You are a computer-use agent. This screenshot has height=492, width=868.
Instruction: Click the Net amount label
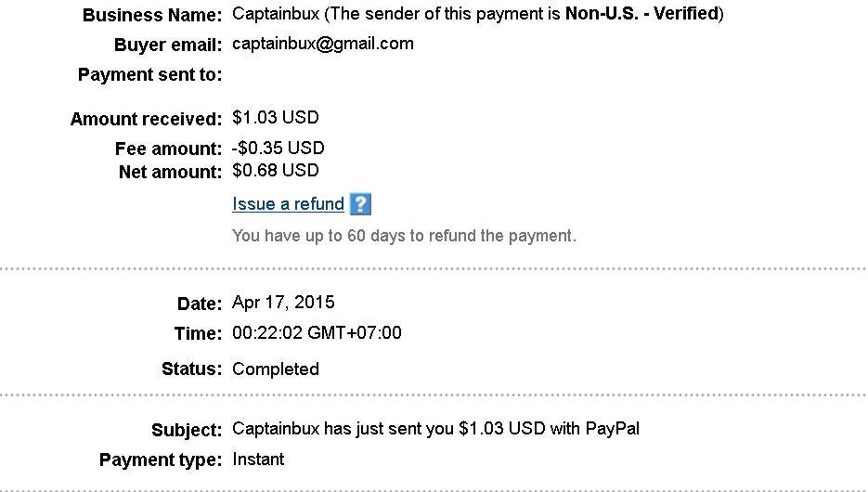171,173
